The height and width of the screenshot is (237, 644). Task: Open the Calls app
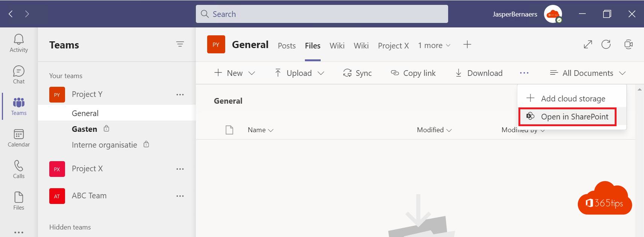[x=19, y=170]
